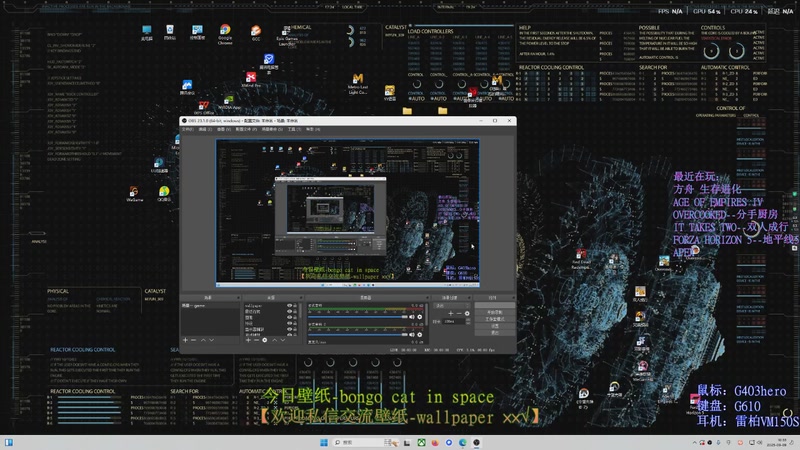800x450 pixels.
Task: Open Microsoft Edge from taskbar
Action: click(x=462, y=442)
